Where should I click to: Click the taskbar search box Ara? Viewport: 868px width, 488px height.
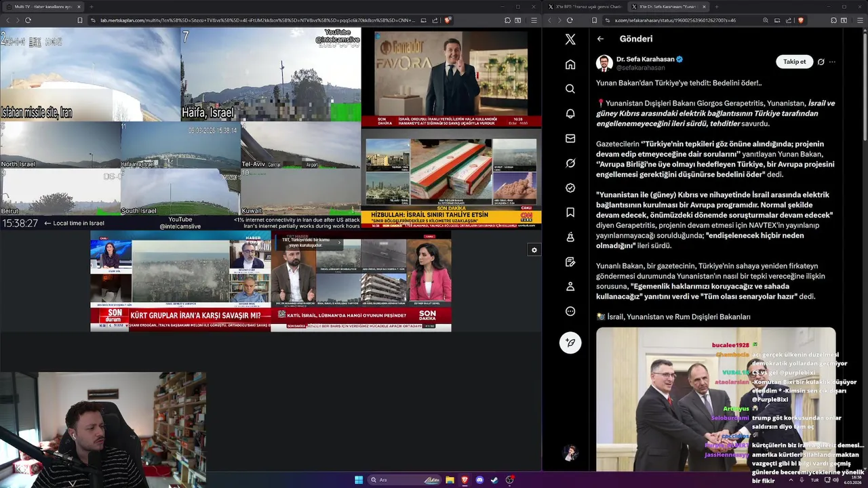[404, 480]
